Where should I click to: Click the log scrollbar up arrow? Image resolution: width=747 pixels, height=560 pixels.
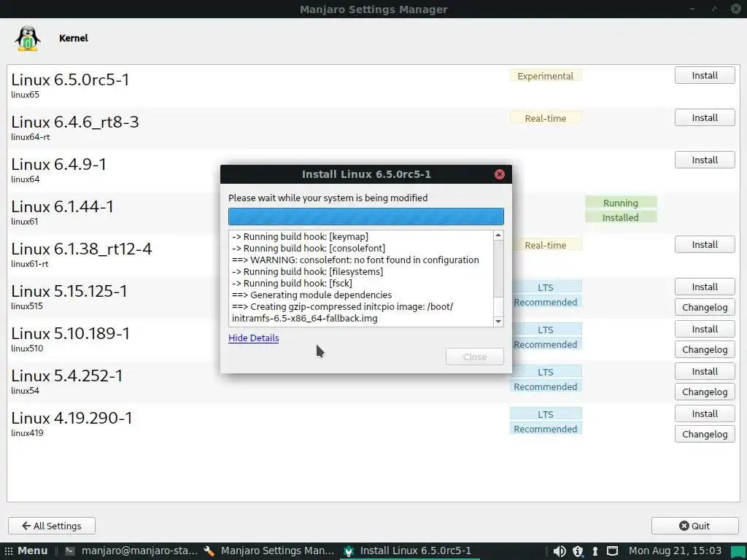pyautogui.click(x=498, y=236)
